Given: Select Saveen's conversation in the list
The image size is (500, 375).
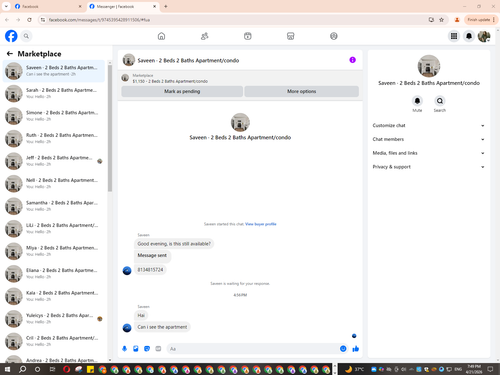Looking at the screenshot, I should [54, 71].
